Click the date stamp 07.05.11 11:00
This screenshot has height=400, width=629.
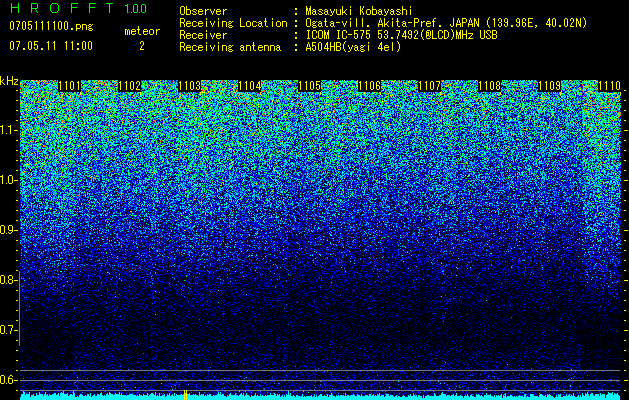[51, 46]
